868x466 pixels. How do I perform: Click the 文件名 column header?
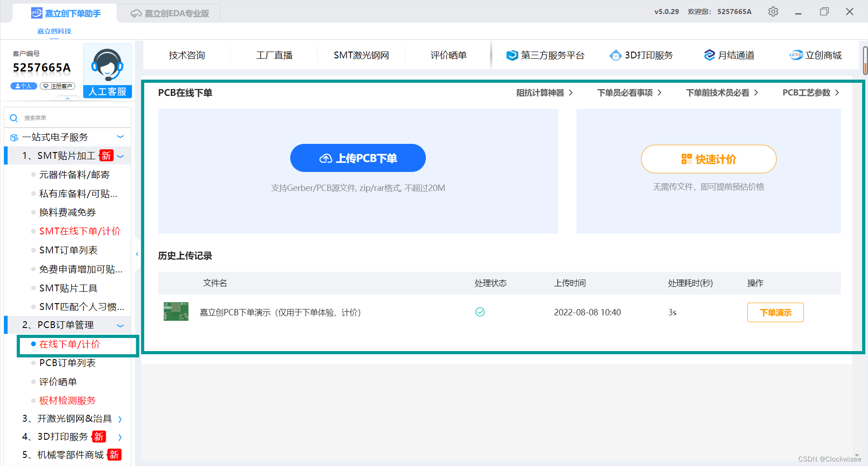(215, 283)
